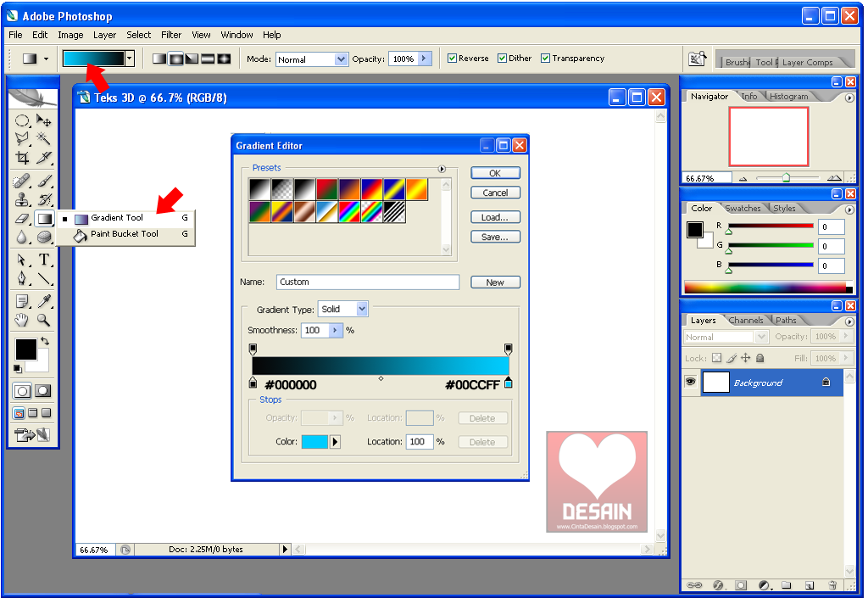Select the Blur tool
Viewport: 868px width, 598px height.
(x=21, y=238)
